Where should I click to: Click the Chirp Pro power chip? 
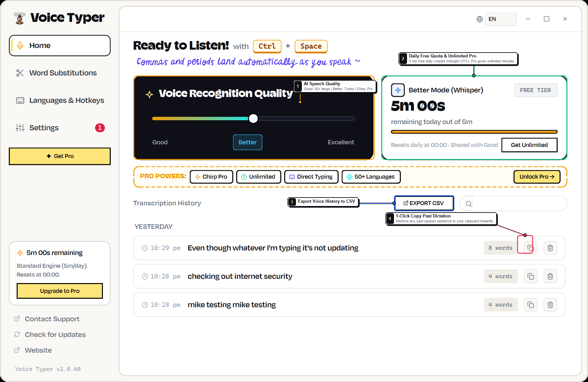[x=211, y=177]
